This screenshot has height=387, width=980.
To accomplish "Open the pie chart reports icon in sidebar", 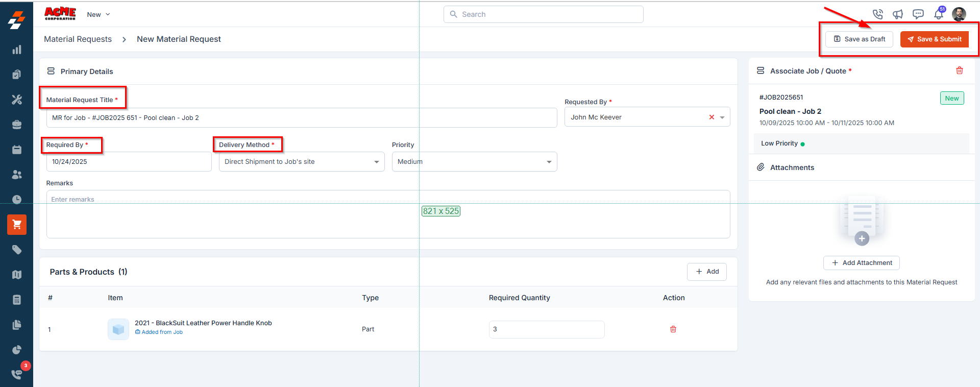I will pyautogui.click(x=17, y=350).
